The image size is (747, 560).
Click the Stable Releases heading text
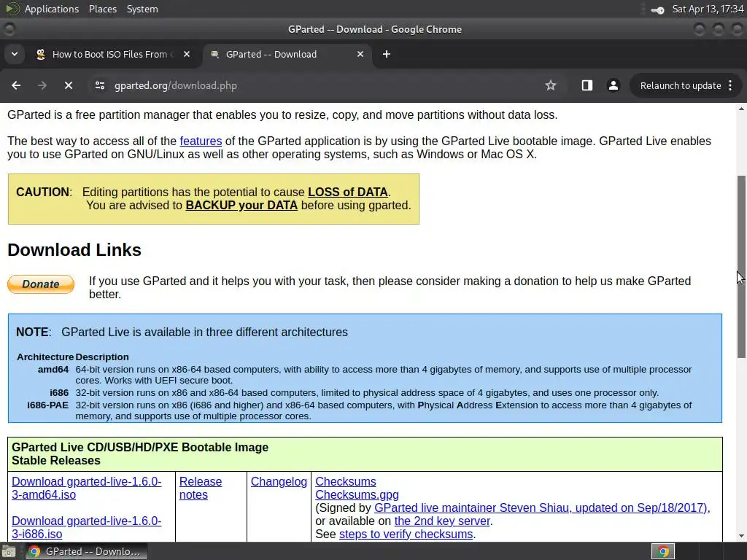click(55, 461)
